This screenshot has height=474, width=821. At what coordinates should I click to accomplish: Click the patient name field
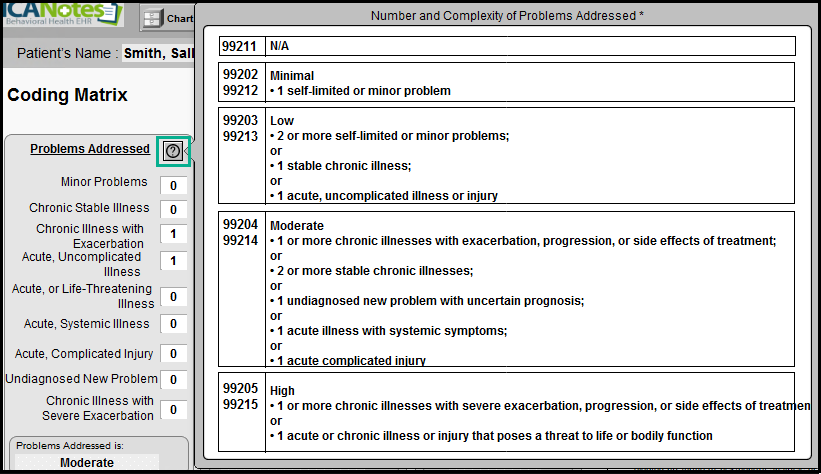(157, 53)
